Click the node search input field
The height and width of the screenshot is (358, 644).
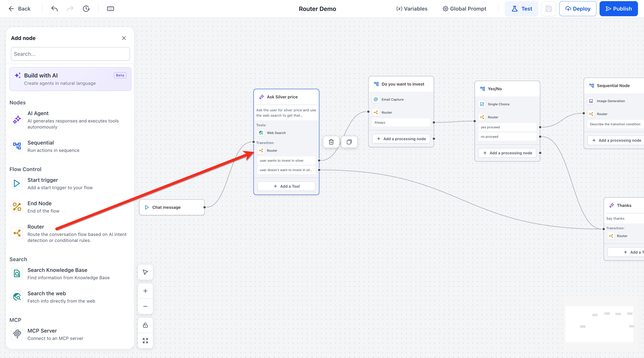coord(70,54)
